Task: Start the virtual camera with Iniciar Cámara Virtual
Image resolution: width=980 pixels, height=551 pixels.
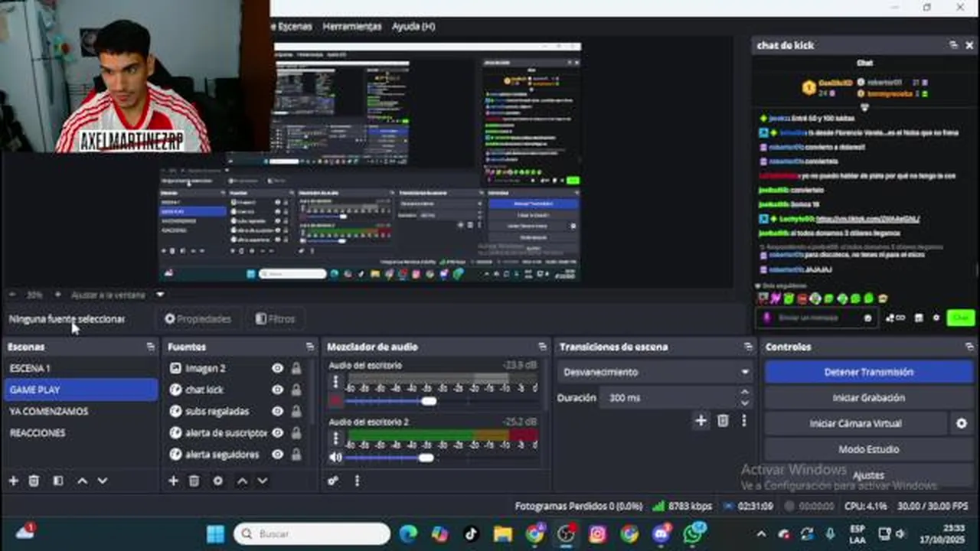Action: [x=856, y=423]
